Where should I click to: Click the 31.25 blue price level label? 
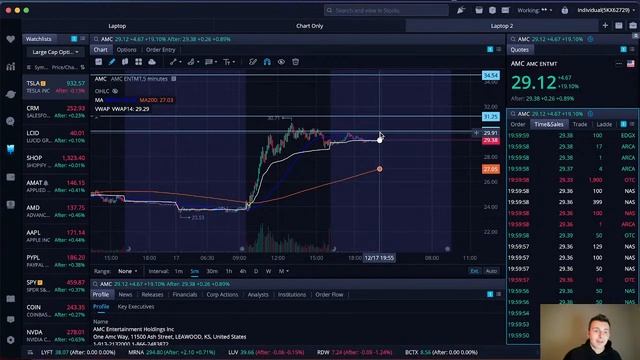(x=491, y=117)
